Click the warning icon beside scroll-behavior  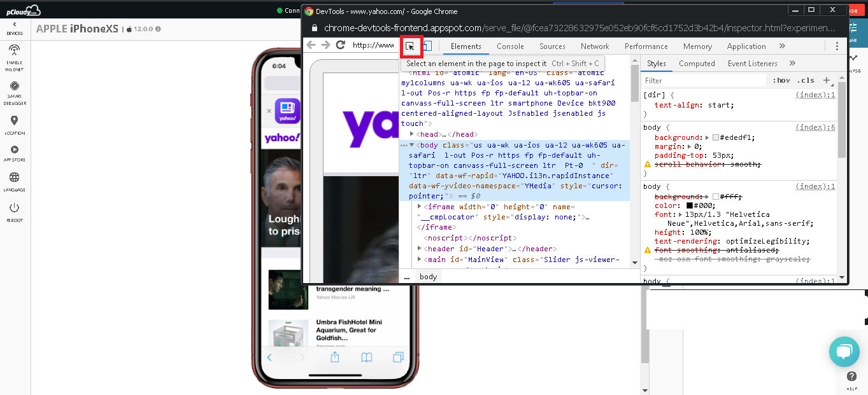click(648, 164)
